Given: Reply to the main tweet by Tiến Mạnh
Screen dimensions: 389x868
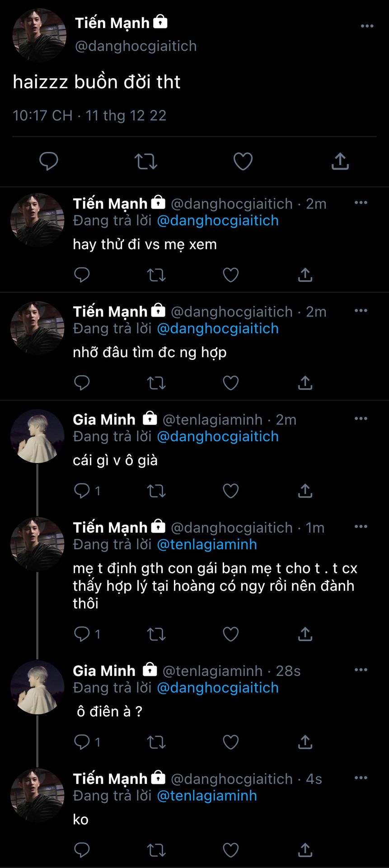Looking at the screenshot, I should (x=49, y=161).
